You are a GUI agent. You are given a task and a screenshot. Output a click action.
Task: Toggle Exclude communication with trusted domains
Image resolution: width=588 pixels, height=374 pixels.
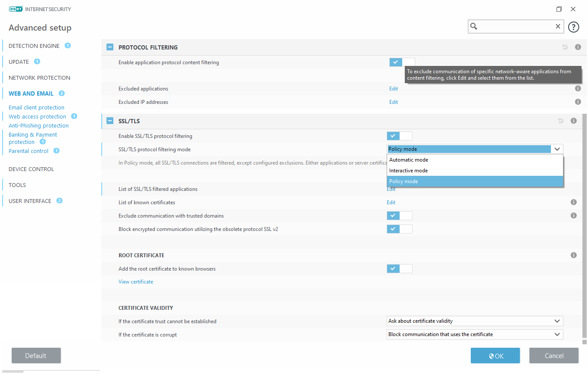coord(399,216)
